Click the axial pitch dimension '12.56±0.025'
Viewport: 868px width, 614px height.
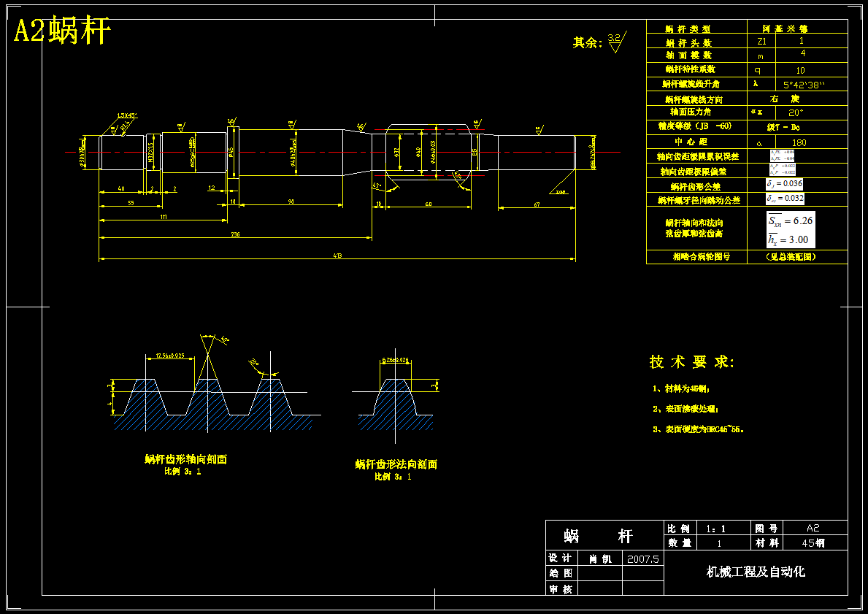tap(170, 356)
